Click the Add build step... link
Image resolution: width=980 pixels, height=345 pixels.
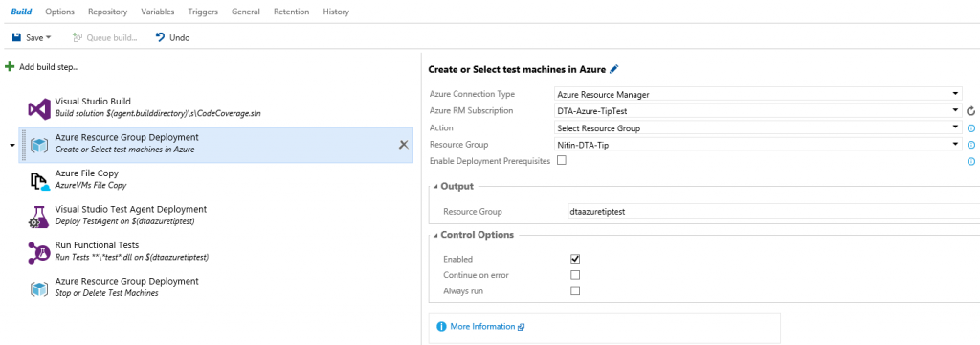(49, 67)
